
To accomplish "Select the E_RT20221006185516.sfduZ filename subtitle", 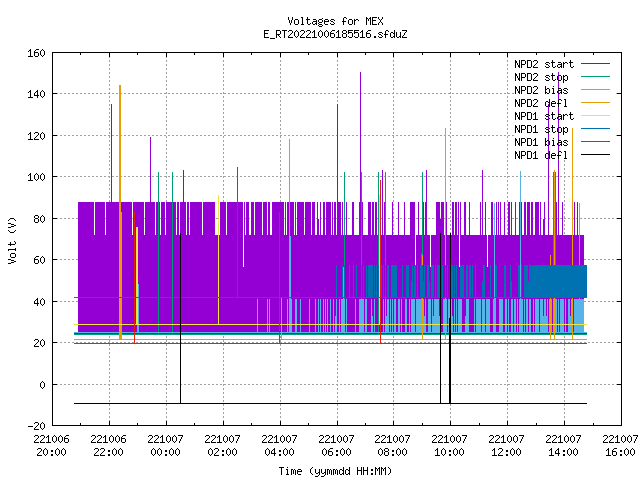I will click(335, 34).
